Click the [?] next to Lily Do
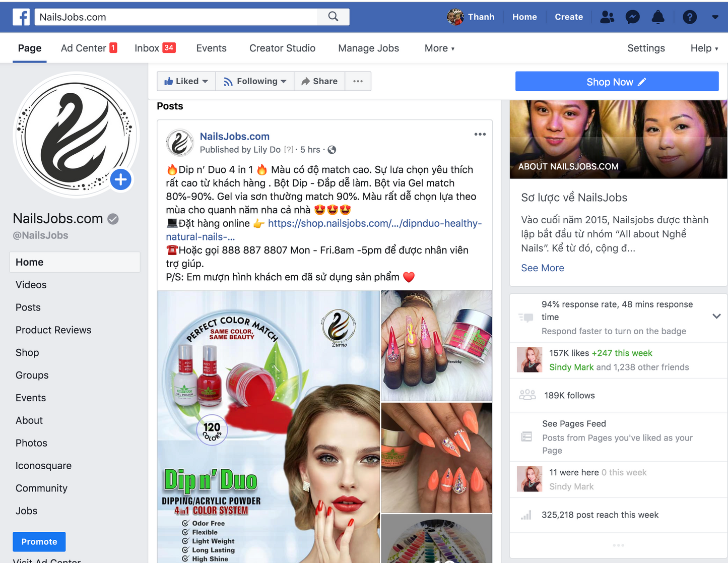This screenshot has height=563, width=728. click(289, 150)
